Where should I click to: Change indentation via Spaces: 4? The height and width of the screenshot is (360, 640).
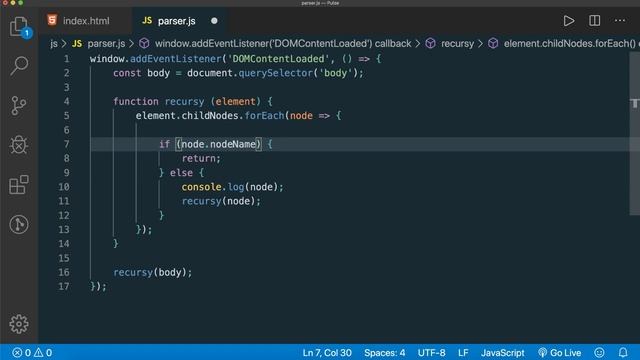(384, 353)
